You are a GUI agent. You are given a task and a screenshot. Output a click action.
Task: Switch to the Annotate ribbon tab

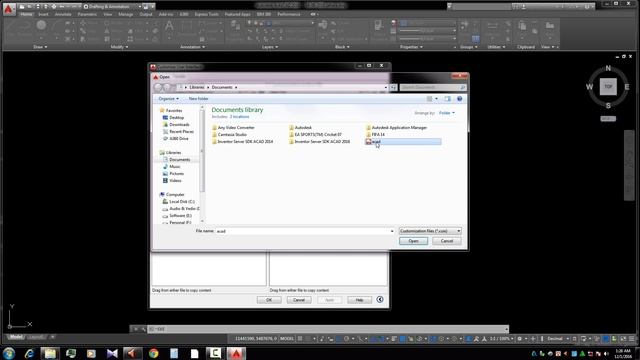coord(63,14)
